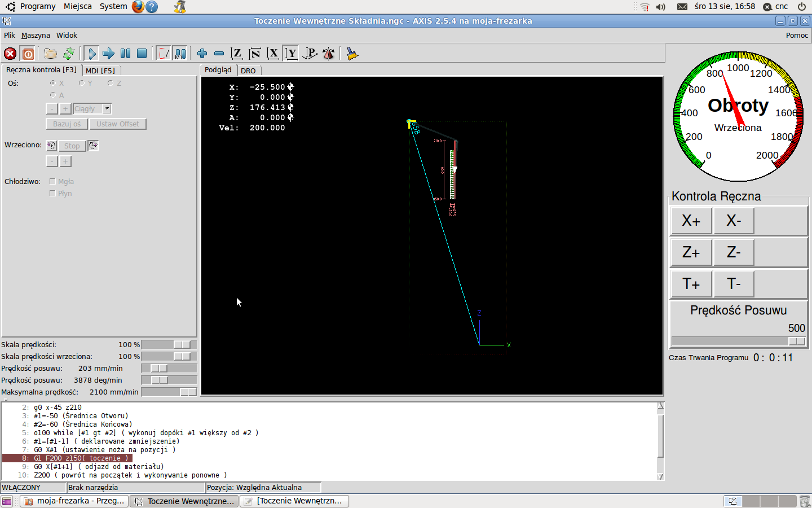Switch to Y view in toolbar
The width and height of the screenshot is (812, 508).
pos(291,54)
